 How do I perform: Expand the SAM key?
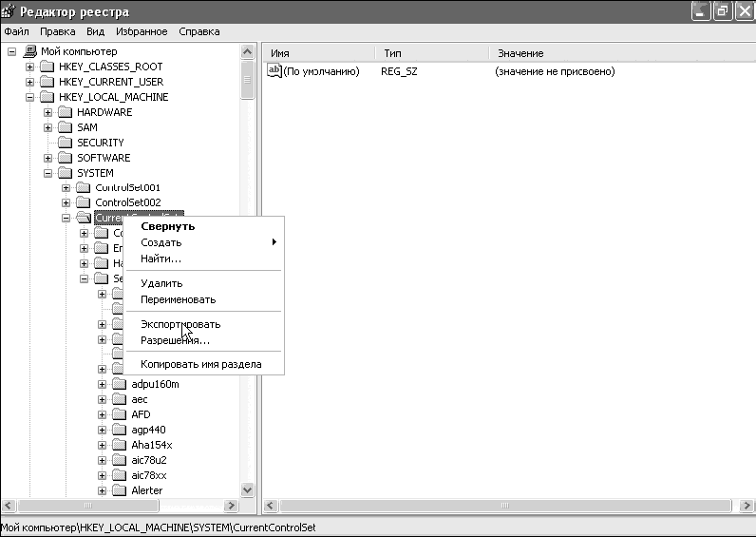[47, 127]
